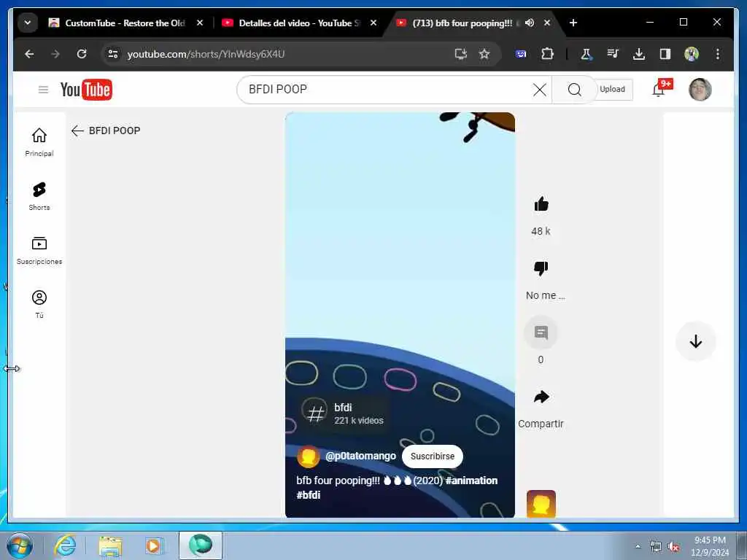Open the @p0tatomango channel link

point(360,456)
